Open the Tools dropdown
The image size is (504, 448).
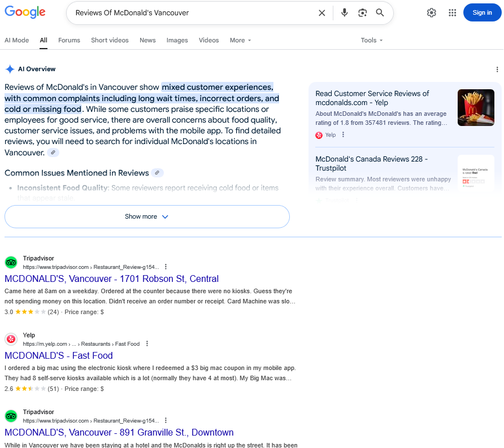pos(371,40)
